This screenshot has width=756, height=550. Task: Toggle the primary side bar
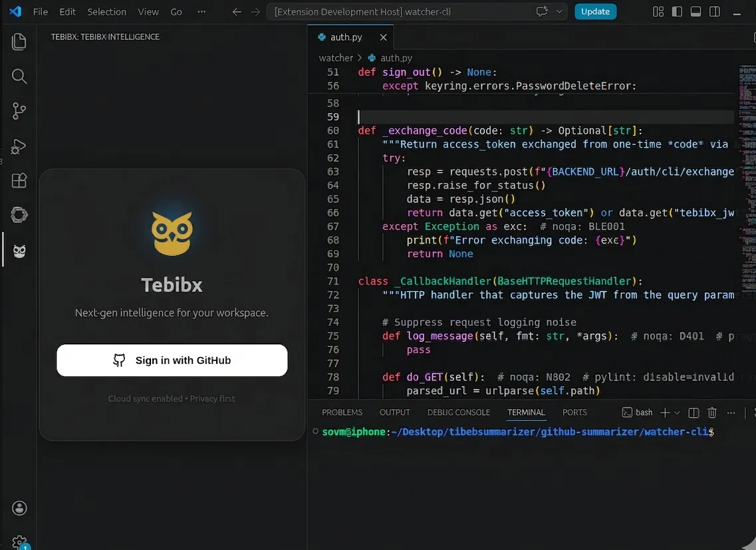pos(677,11)
